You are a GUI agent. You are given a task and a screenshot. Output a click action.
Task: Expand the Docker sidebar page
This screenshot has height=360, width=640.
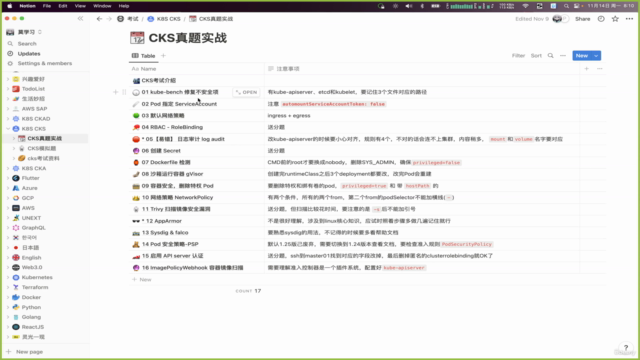click(8, 297)
